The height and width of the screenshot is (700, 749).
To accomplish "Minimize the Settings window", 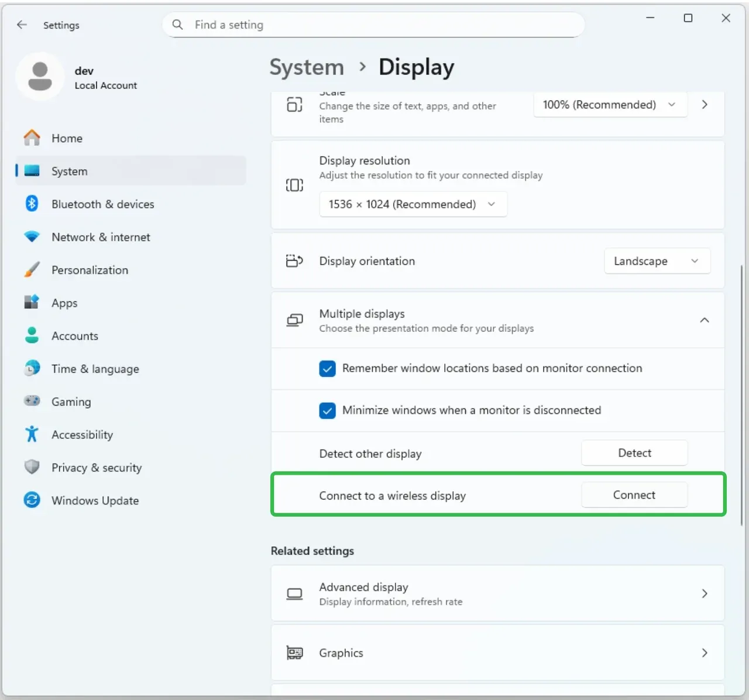I will tap(650, 18).
